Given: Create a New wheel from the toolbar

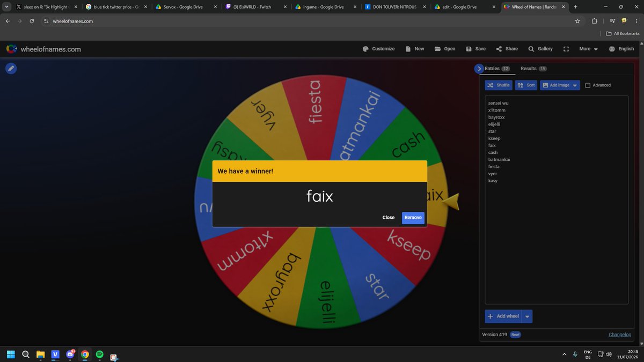Looking at the screenshot, I should click(x=415, y=49).
